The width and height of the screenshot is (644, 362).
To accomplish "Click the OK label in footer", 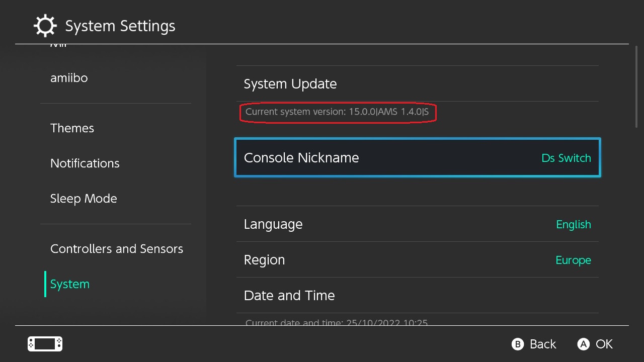I will click(x=604, y=344).
